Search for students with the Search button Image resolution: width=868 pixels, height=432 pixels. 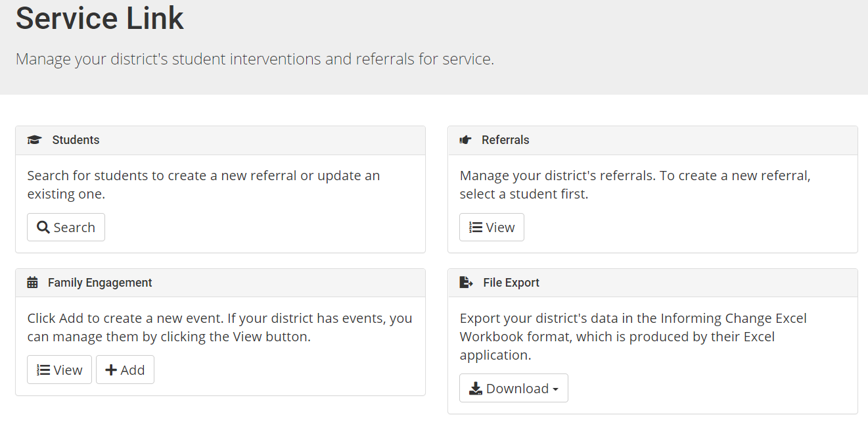tap(66, 228)
